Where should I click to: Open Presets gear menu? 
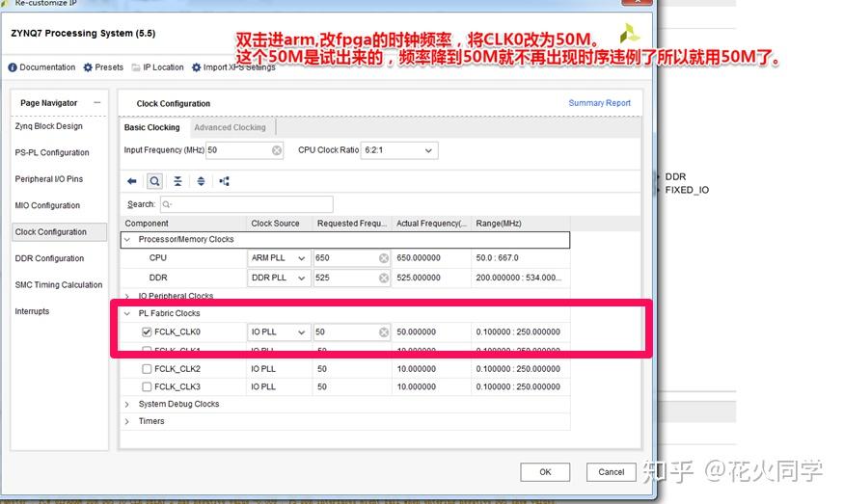pos(103,67)
